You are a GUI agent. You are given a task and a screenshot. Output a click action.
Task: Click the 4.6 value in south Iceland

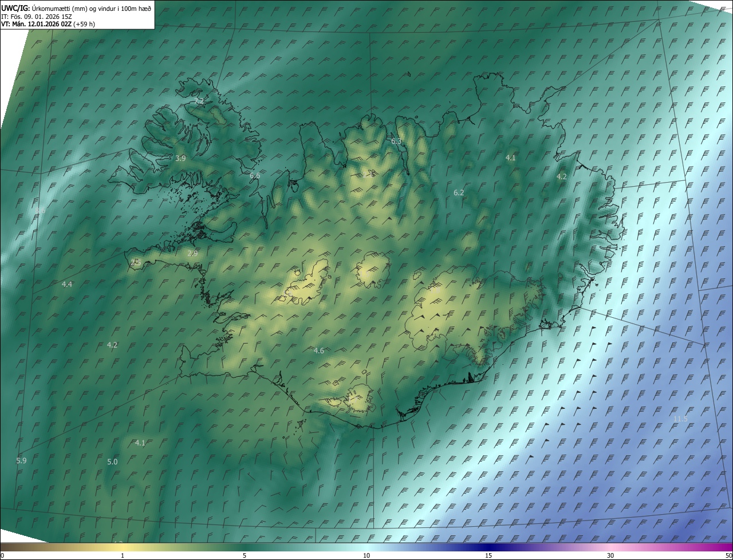319,350
